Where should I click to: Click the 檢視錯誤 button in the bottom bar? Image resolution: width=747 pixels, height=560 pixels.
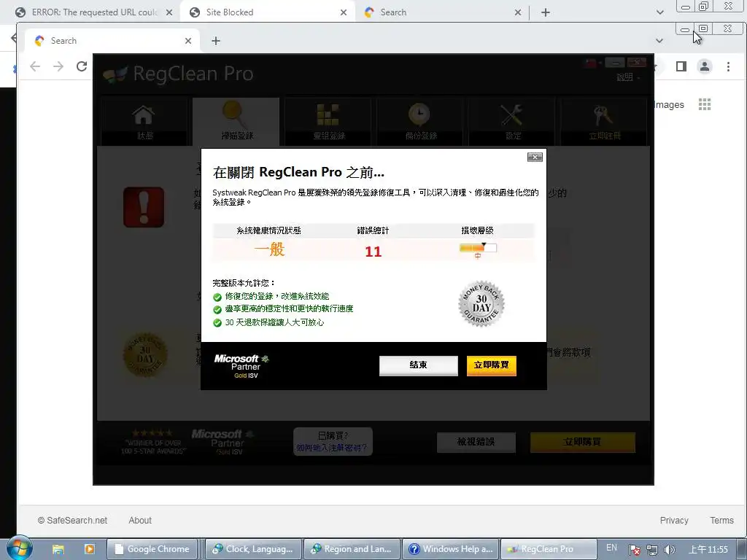tap(476, 442)
